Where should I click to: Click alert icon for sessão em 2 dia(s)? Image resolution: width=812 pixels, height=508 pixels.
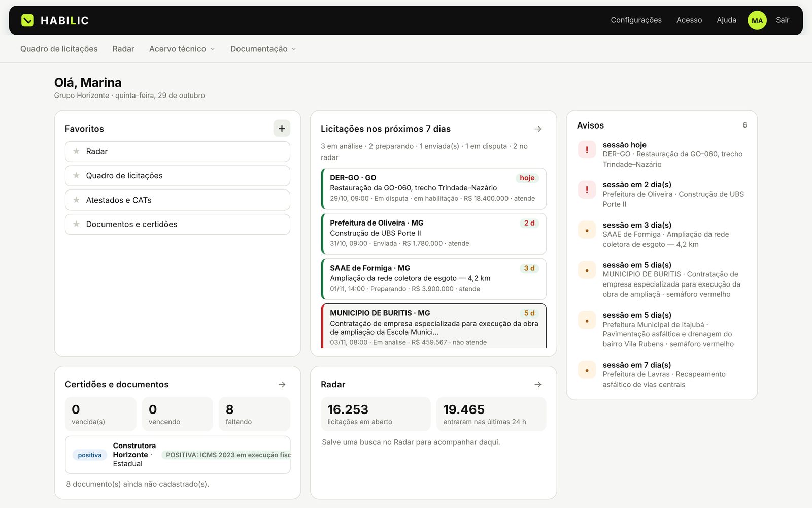pos(587,190)
